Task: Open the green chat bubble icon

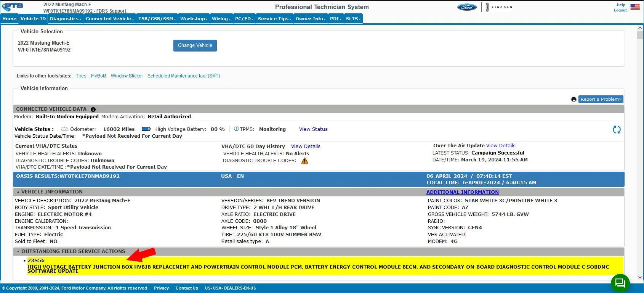Action: (x=620, y=283)
